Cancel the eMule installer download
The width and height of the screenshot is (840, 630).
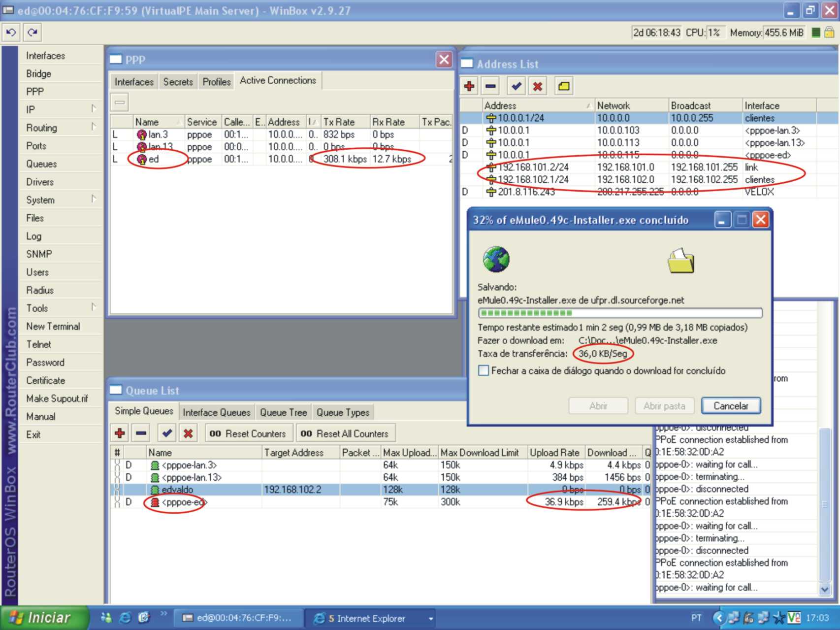pyautogui.click(x=731, y=406)
